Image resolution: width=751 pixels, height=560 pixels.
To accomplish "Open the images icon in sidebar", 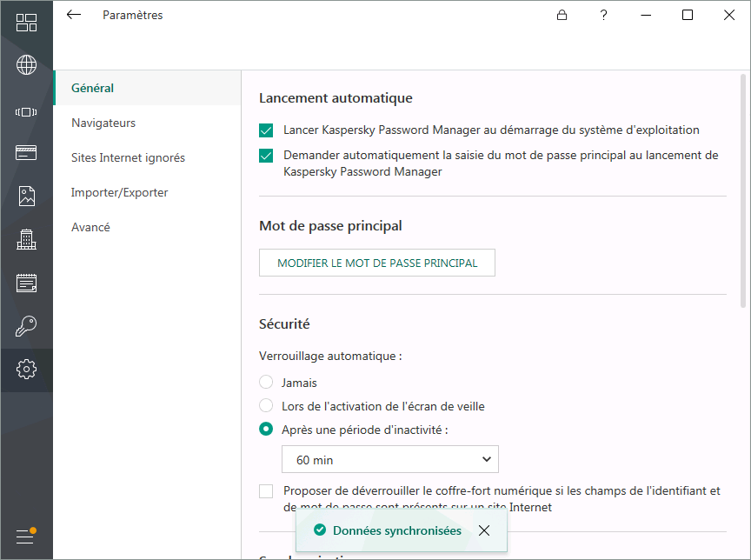I will pos(26,197).
